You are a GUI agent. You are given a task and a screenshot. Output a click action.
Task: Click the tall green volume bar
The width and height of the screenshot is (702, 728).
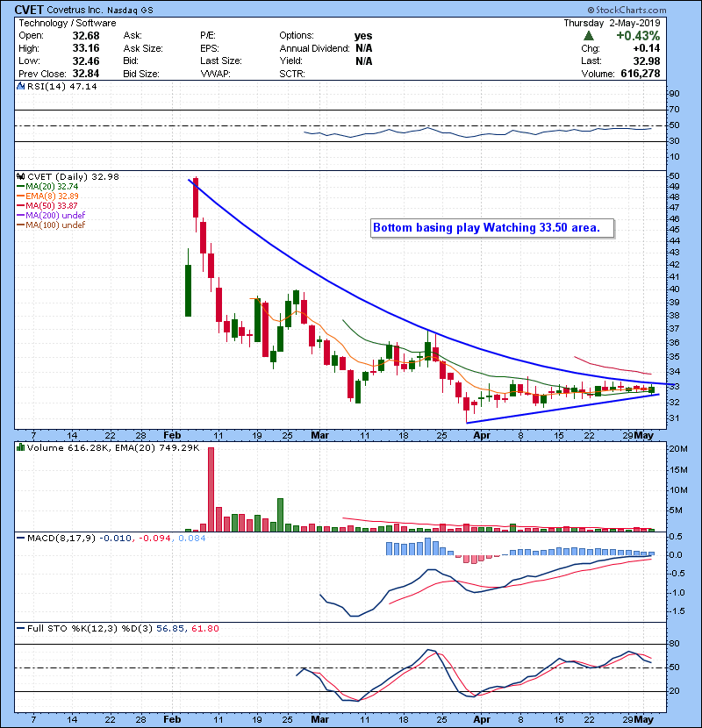[x=280, y=515]
